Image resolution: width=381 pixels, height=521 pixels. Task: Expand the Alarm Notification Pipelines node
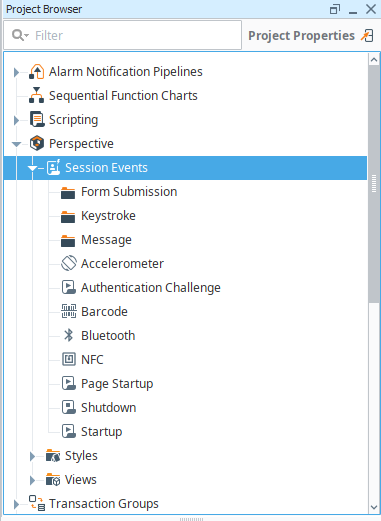pos(16,72)
